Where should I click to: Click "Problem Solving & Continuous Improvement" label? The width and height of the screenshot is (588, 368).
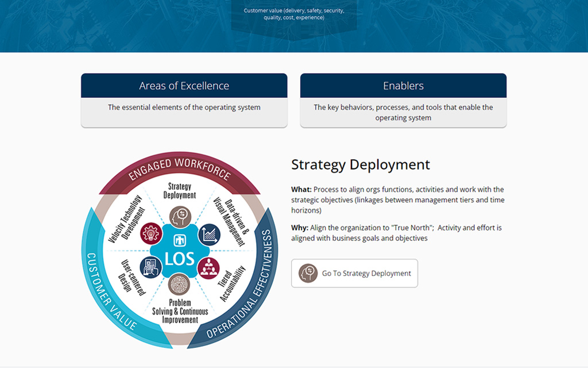point(180,311)
